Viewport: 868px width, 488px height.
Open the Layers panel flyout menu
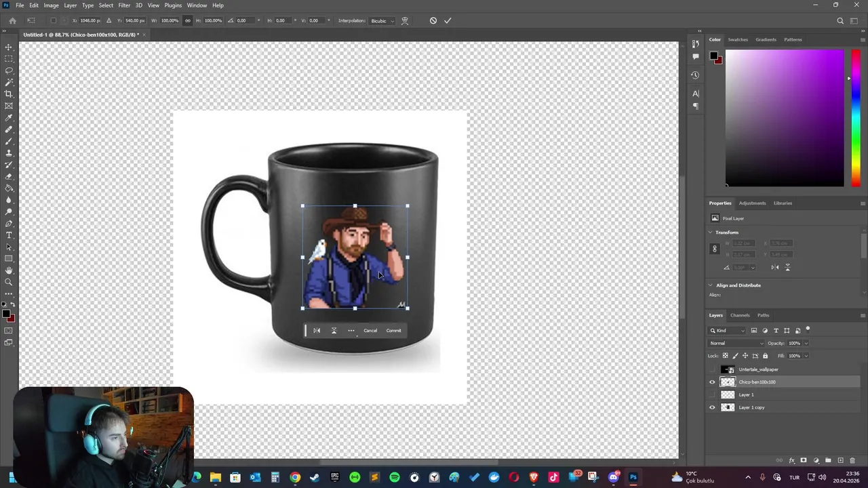[x=863, y=315]
